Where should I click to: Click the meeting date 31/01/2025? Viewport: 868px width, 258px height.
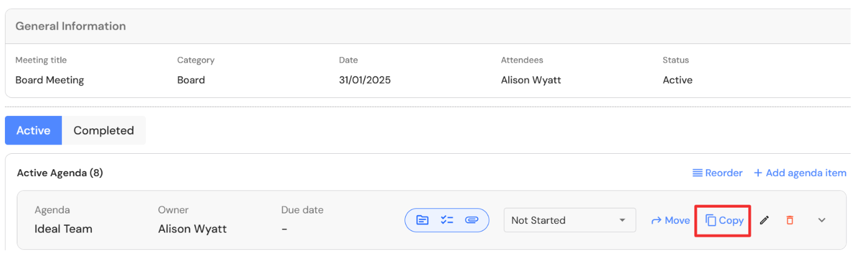pyautogui.click(x=365, y=80)
